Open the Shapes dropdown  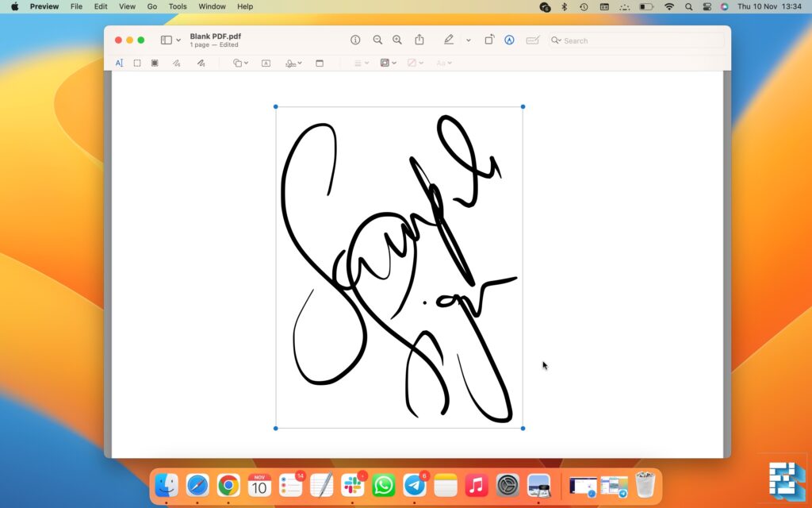pos(238,63)
